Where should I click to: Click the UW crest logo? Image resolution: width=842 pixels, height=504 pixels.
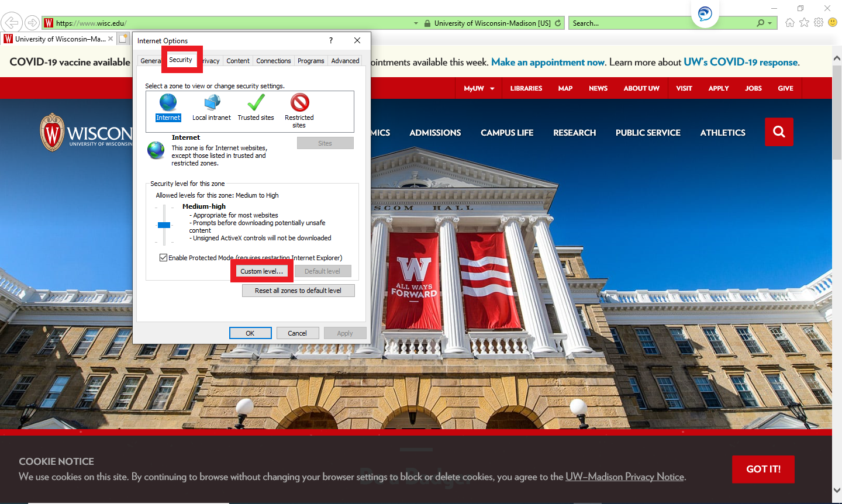pos(52,133)
